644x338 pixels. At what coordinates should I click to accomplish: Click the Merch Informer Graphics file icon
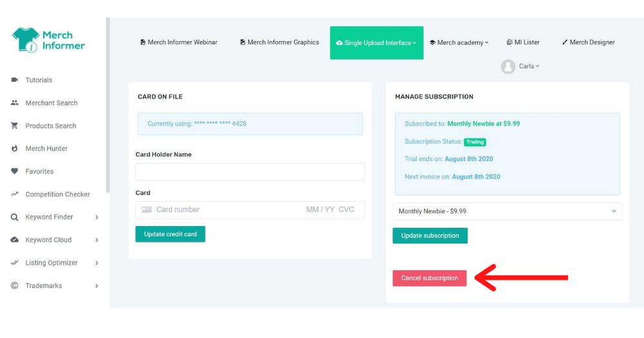coord(243,42)
